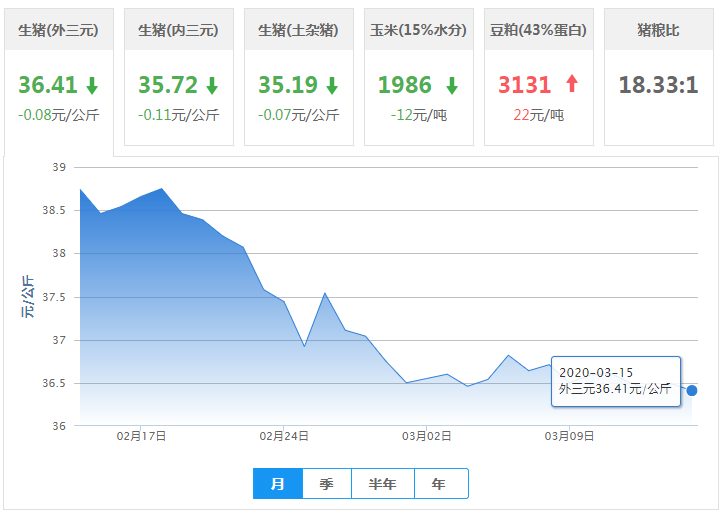Image resolution: width=724 pixels, height=514 pixels.
Task: Click the blue data point dot on chart
Action: point(692,390)
